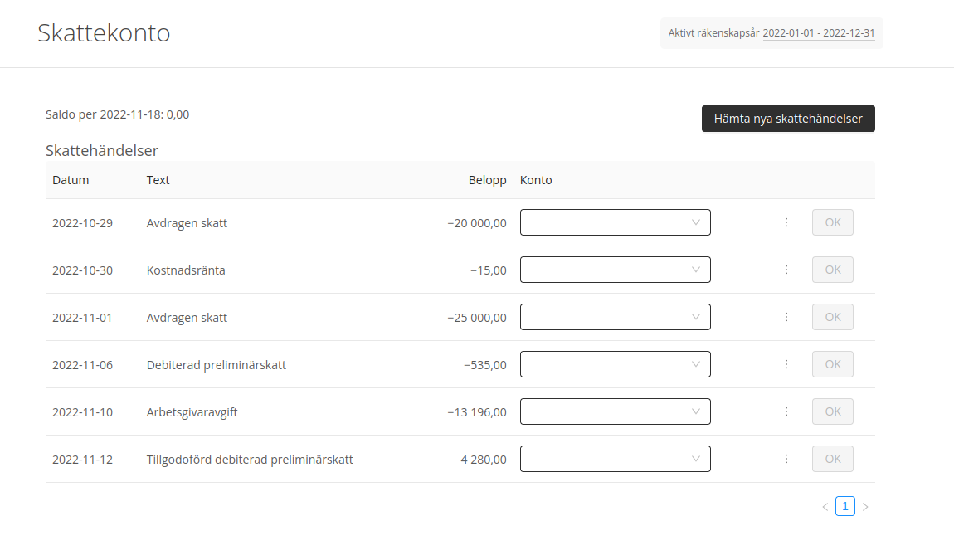Open more options for Tillgodoförd debiterad preliminärskatt row
Screen dimensions: 954x560
coord(786,459)
